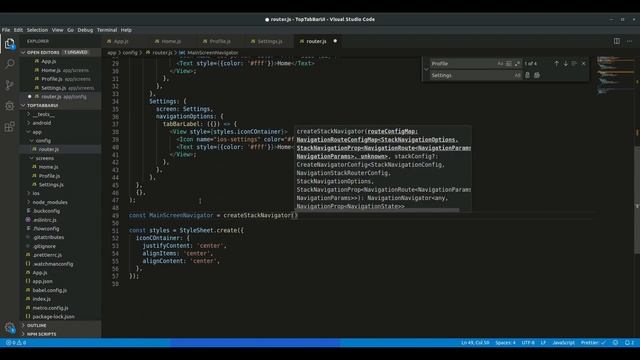Open babel.config.js in file tree

tap(60, 290)
